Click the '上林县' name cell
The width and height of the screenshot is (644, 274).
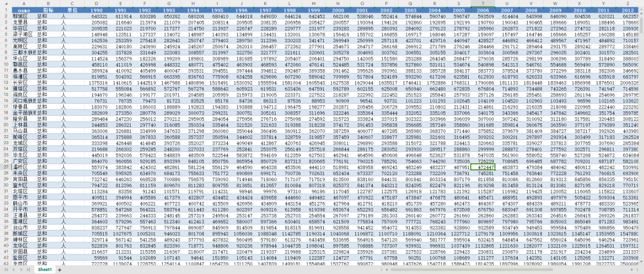coord(24,124)
